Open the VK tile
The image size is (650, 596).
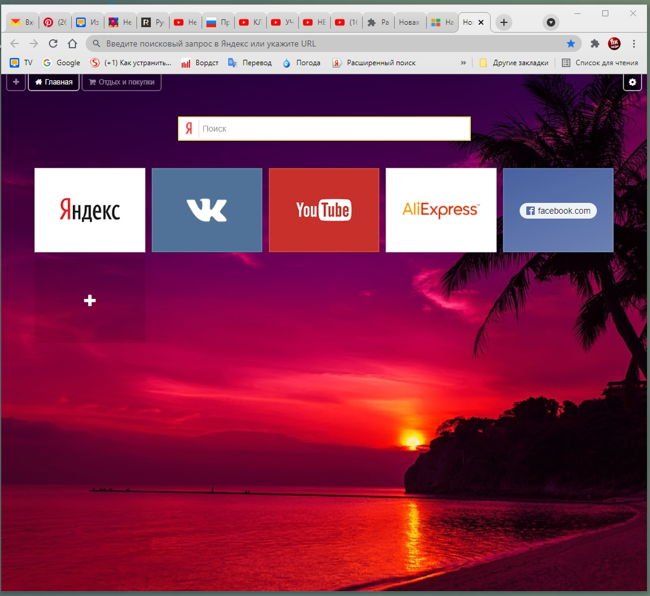[x=207, y=210]
